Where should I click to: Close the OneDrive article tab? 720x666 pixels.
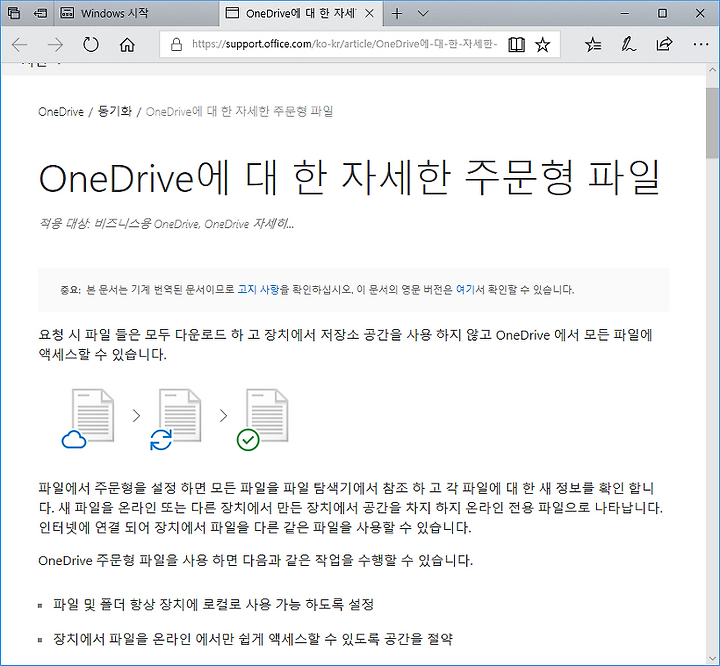click(369, 13)
